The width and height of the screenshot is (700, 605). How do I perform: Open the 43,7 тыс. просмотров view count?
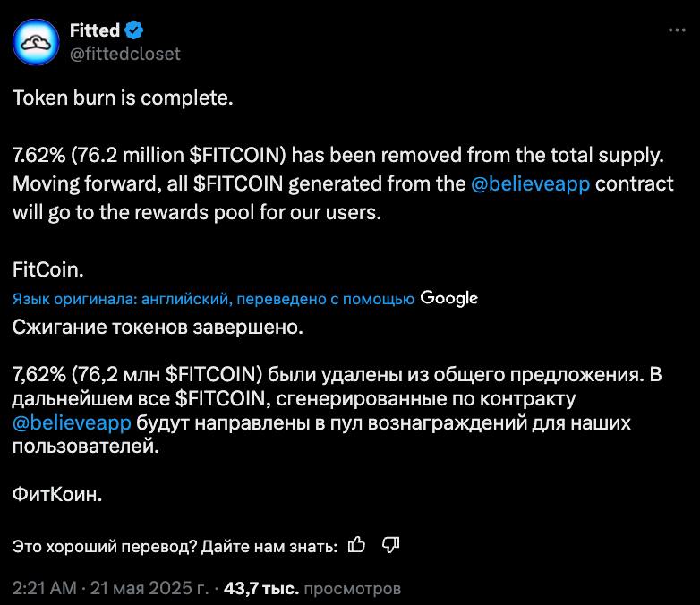[x=312, y=589]
